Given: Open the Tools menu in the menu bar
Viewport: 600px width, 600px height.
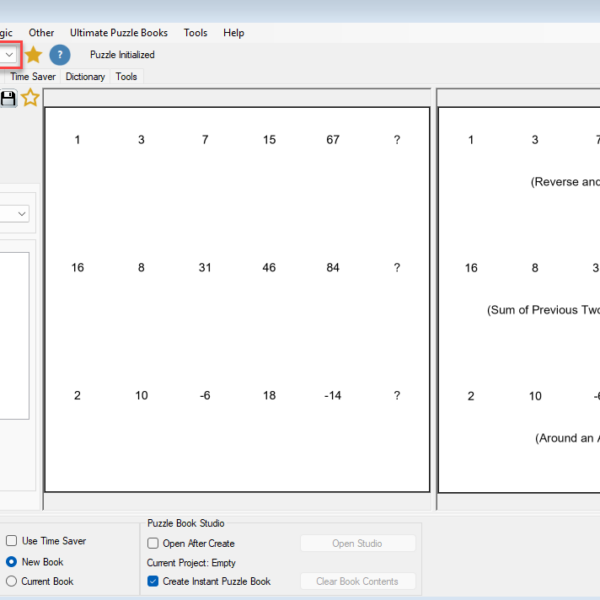Looking at the screenshot, I should tap(195, 33).
